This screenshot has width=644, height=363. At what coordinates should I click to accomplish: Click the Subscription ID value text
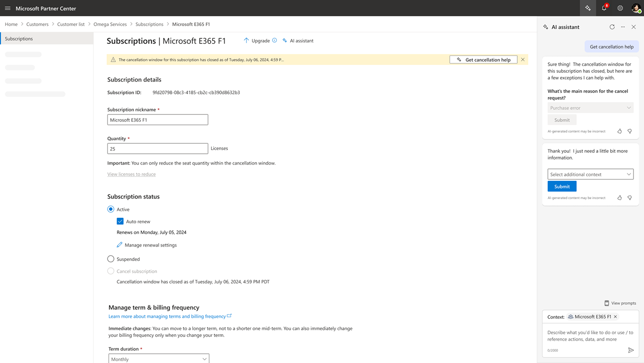point(196,92)
